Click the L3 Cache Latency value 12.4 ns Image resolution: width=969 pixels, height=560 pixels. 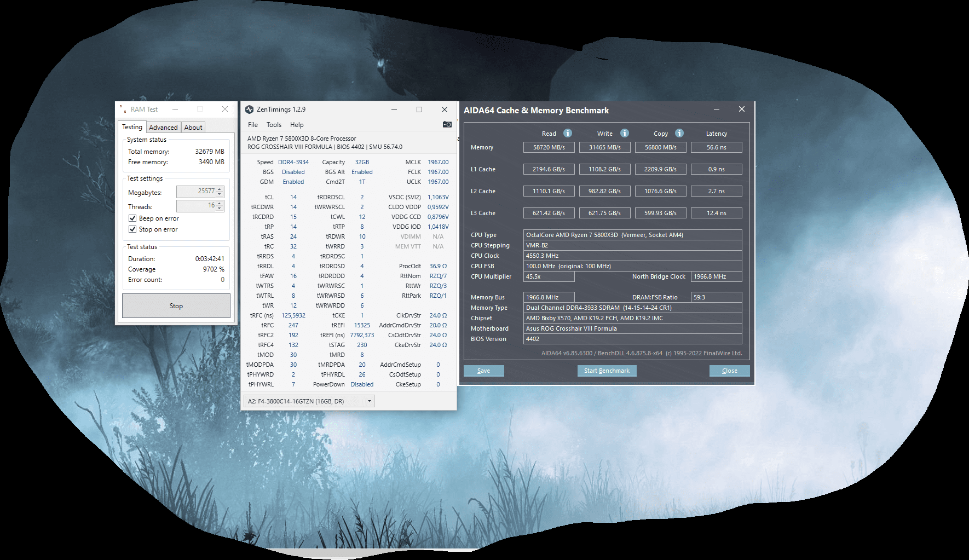pyautogui.click(x=717, y=213)
